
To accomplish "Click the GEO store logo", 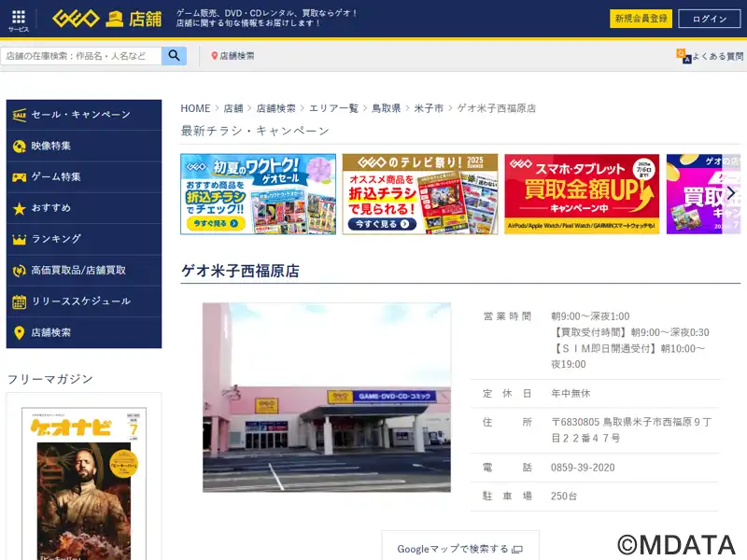I will [107, 19].
